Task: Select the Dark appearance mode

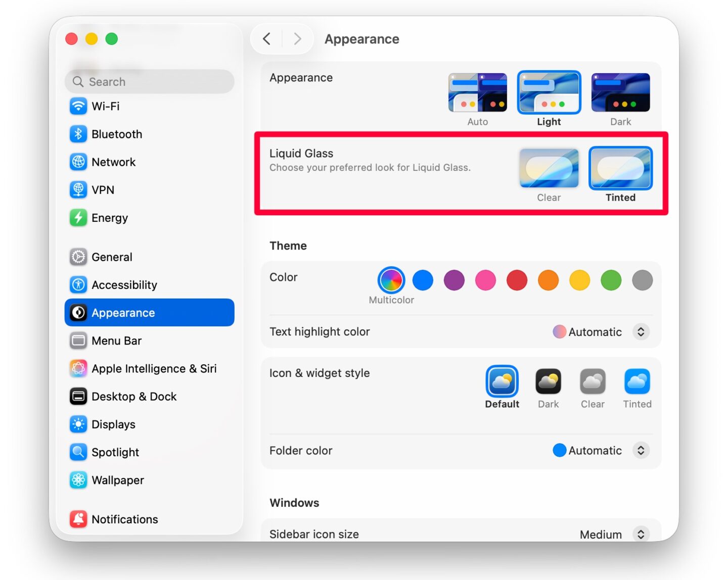Action: point(620,92)
